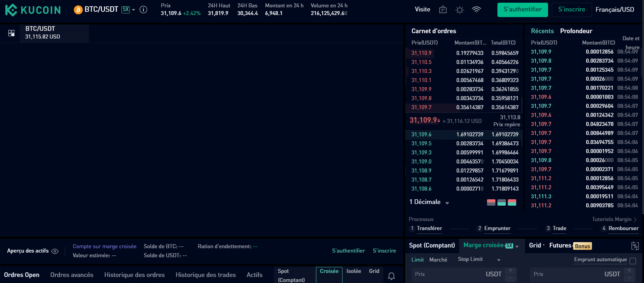Open the Français/USD language selector
The image size is (644, 283).
pyautogui.click(x=615, y=10)
